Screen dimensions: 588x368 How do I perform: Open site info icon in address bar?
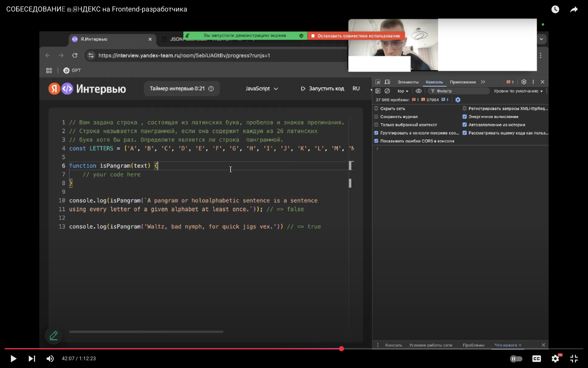[91, 55]
